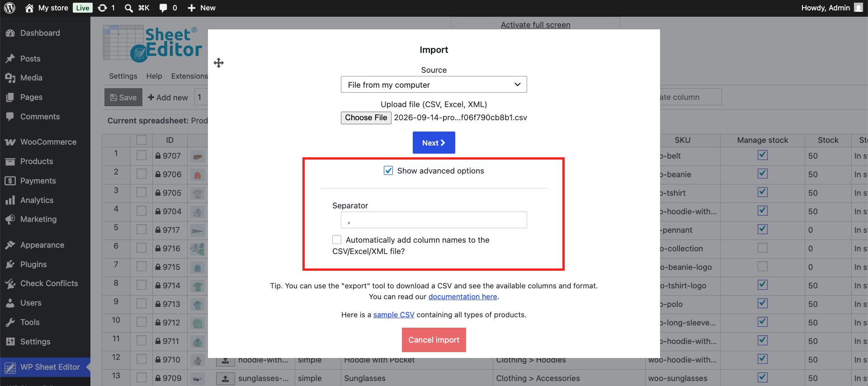The width and height of the screenshot is (868, 386).
Task: Click the add-new quantity field
Action: coord(201,97)
